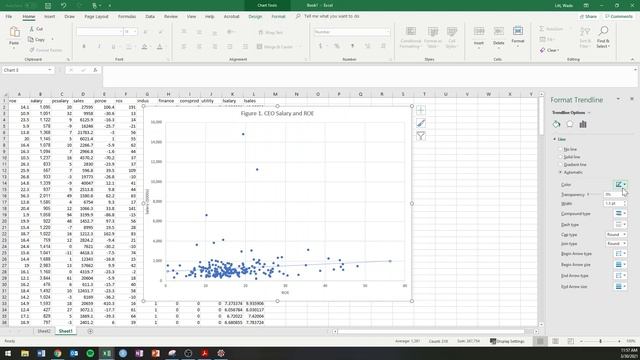
Task: Open Spotify from the taskbar
Action: point(90,353)
